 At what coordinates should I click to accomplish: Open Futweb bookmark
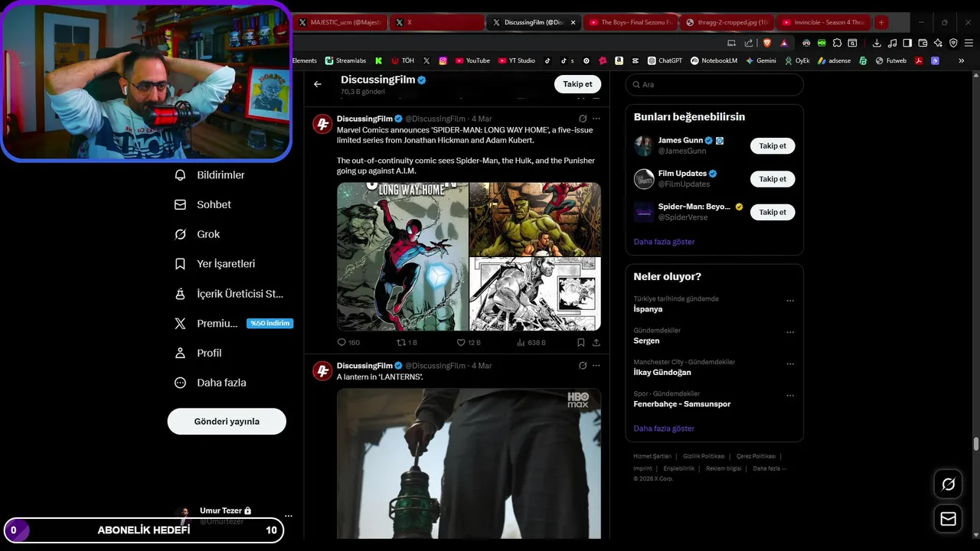point(890,60)
